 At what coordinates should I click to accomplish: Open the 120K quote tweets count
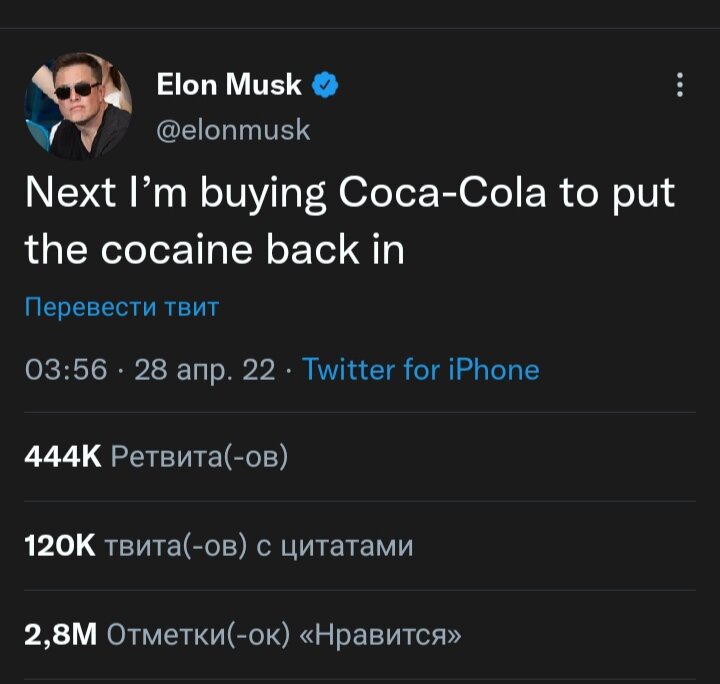point(59,546)
